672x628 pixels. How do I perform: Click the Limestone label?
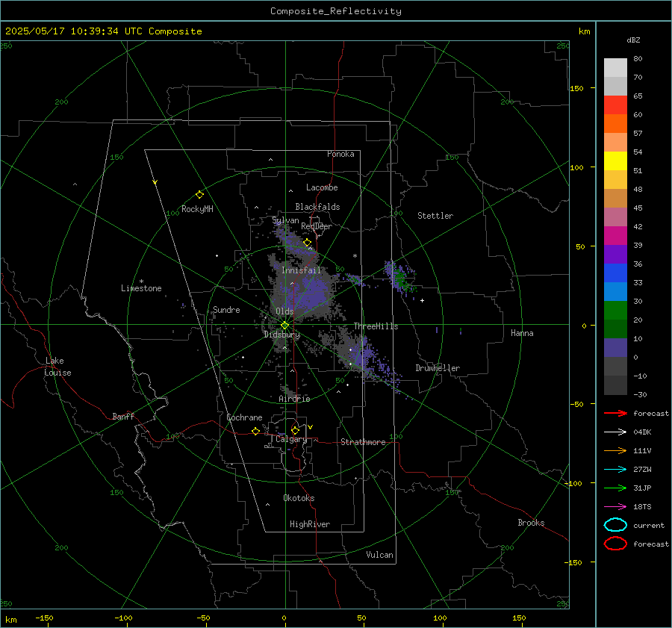(x=141, y=288)
